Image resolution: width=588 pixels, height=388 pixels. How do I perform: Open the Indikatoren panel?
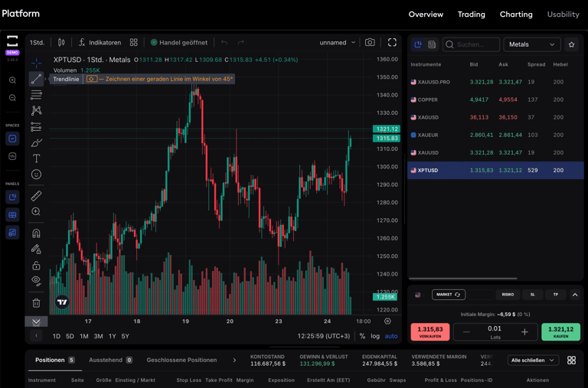[x=100, y=43]
